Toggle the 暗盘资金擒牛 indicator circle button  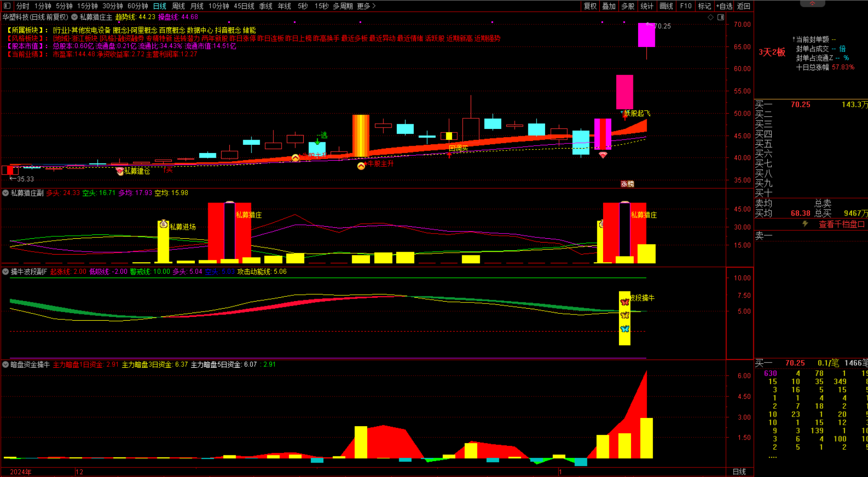[x=5, y=365]
